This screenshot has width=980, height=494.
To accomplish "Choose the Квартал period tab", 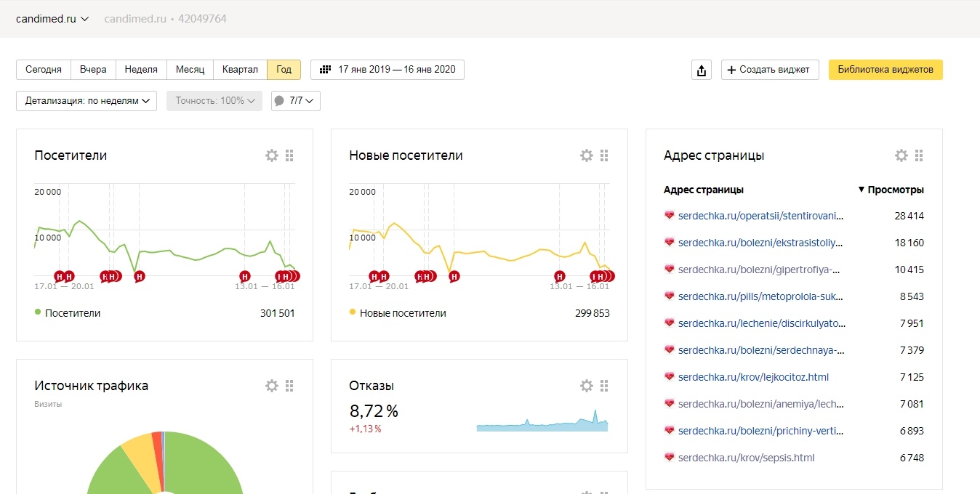I will 241,70.
